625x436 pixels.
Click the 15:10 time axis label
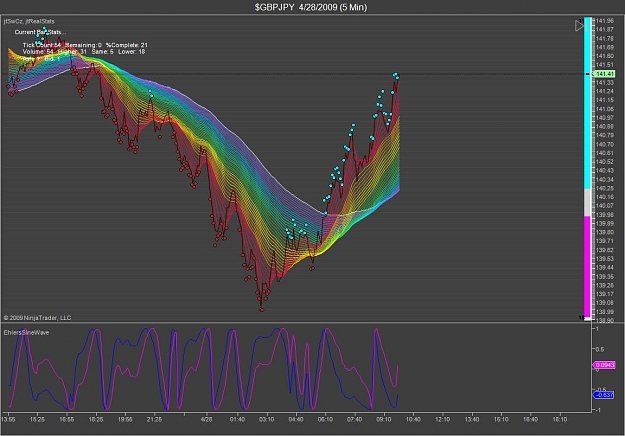[x=501, y=419]
